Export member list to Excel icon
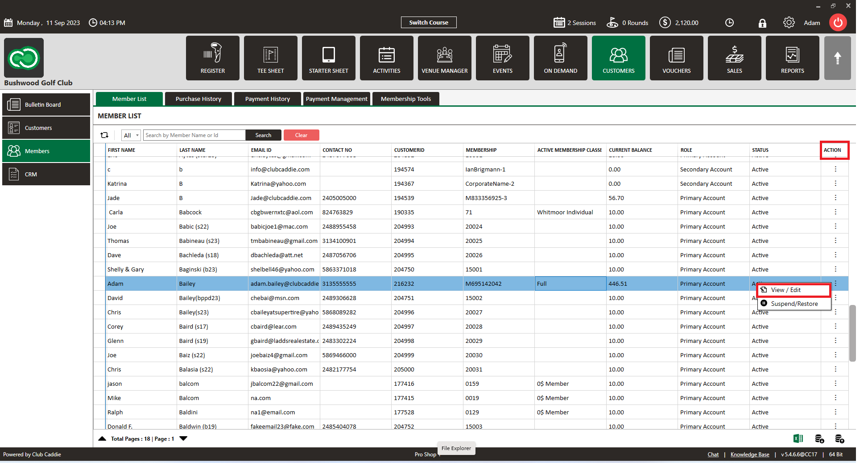Image resolution: width=868 pixels, height=463 pixels. (x=798, y=438)
